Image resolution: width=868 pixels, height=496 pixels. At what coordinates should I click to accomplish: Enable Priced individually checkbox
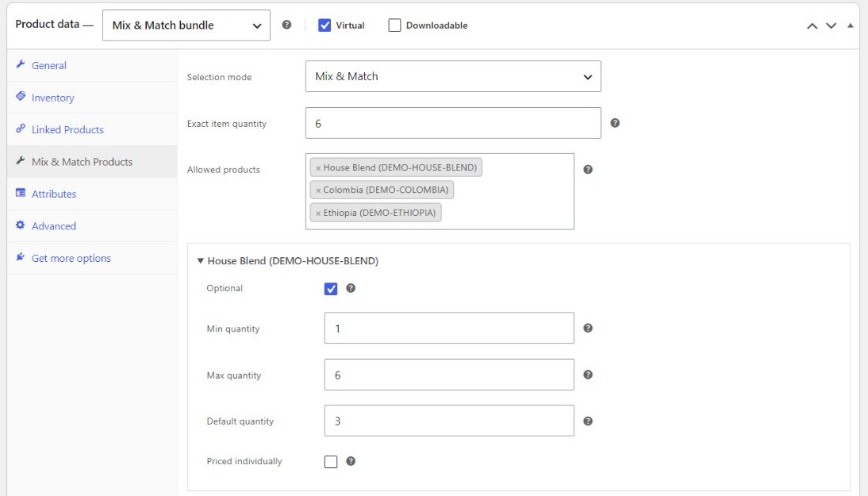click(x=331, y=462)
